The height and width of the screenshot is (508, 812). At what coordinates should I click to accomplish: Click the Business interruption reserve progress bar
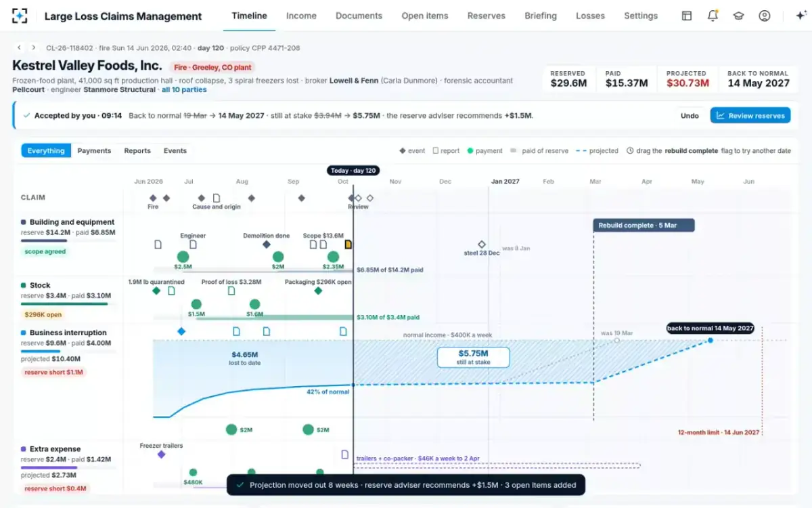(68, 351)
